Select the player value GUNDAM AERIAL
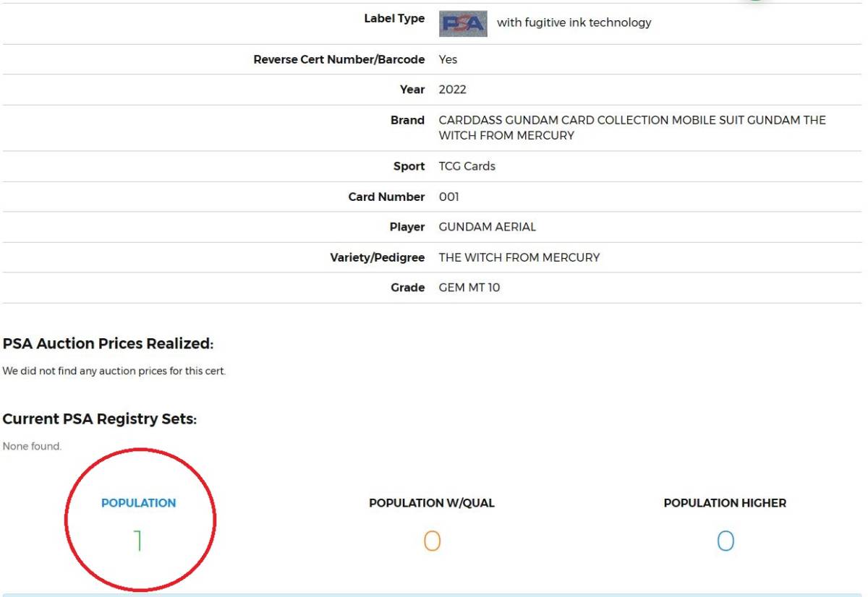 (488, 227)
